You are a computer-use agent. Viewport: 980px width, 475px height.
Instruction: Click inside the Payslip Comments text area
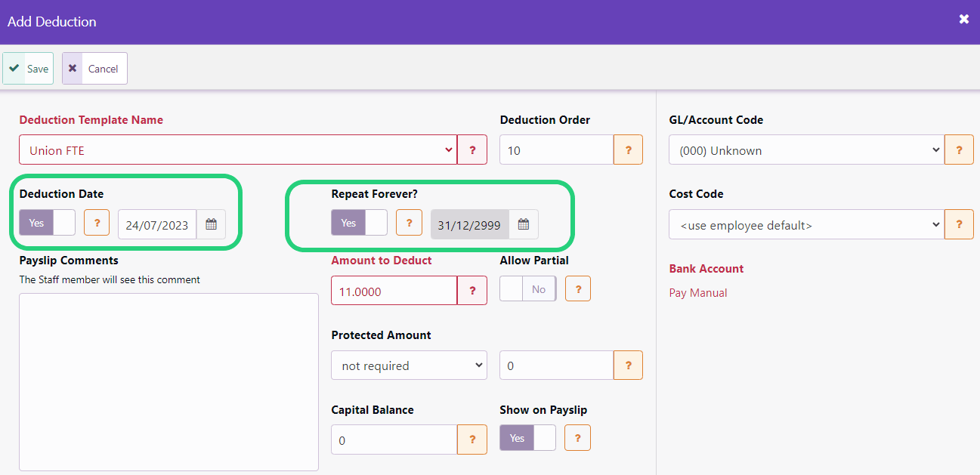tap(168, 381)
